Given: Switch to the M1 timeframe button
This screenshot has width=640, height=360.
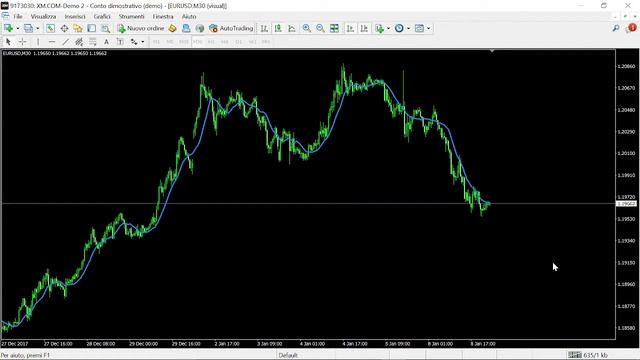Looking at the screenshot, I should 156,42.
